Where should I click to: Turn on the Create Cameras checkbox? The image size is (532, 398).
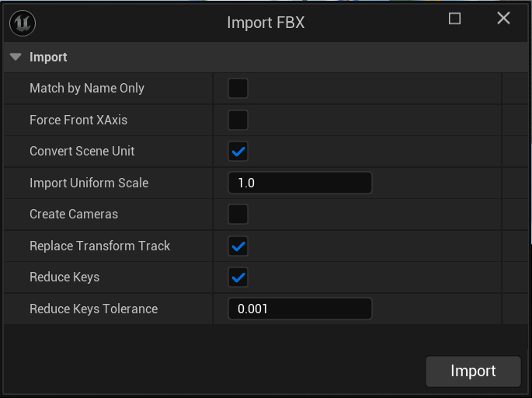[238, 215]
